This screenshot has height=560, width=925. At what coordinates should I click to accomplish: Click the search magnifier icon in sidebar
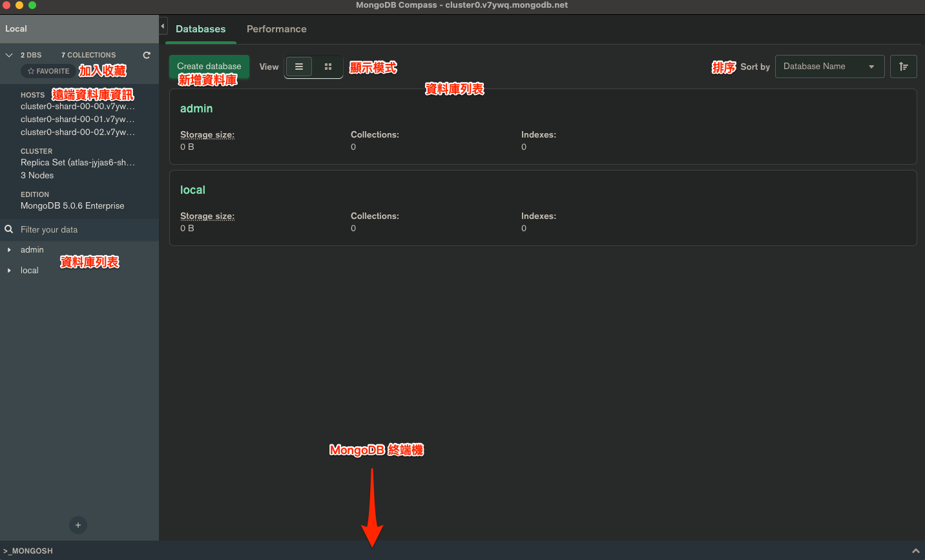[9, 229]
